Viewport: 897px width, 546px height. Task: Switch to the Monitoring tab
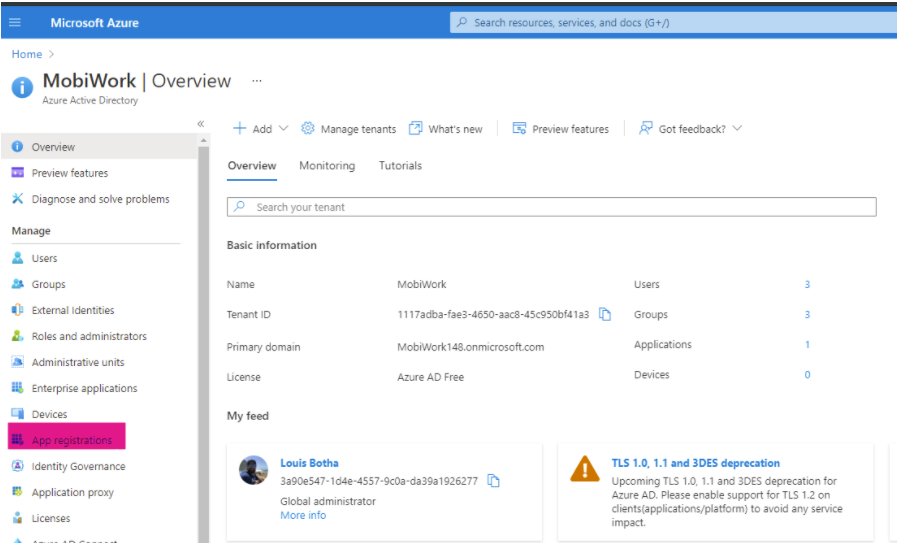tap(327, 166)
